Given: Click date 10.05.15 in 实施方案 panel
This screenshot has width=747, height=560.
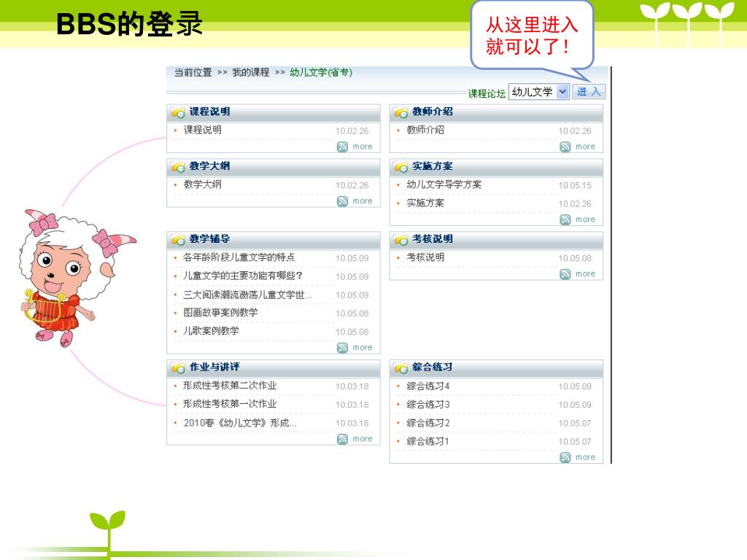Looking at the screenshot, I should point(575,185).
